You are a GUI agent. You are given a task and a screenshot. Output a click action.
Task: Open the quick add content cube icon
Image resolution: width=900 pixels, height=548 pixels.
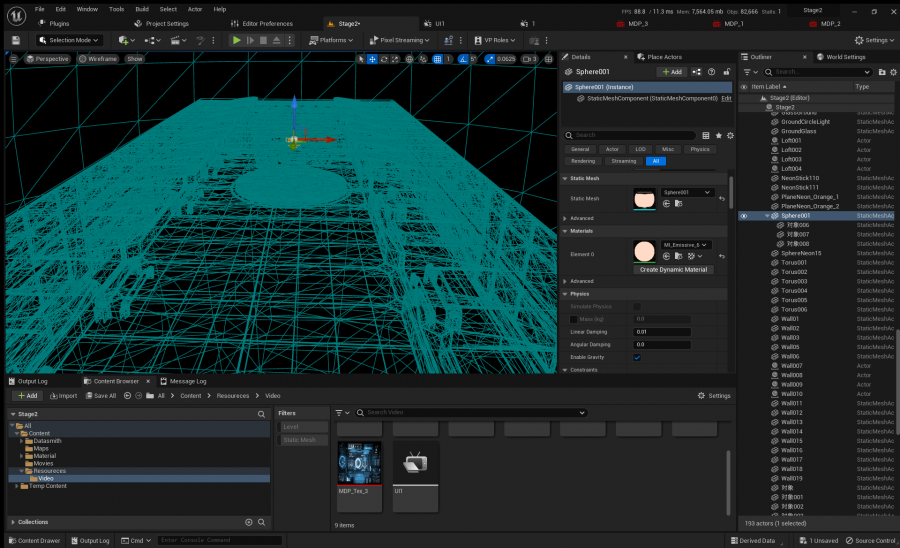point(126,40)
